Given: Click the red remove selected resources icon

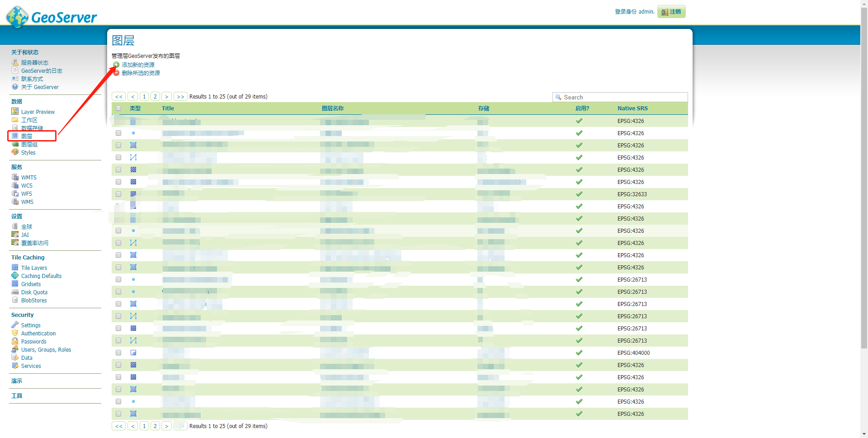Looking at the screenshot, I should [x=116, y=73].
